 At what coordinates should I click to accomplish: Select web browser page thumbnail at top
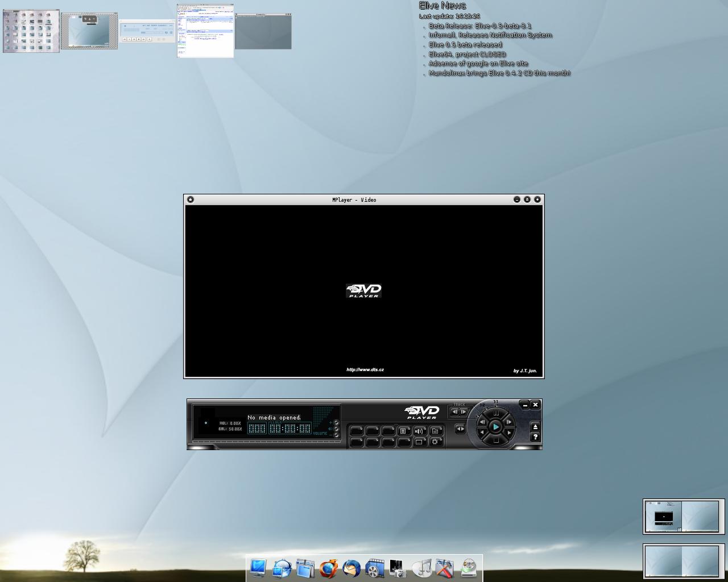point(205,31)
